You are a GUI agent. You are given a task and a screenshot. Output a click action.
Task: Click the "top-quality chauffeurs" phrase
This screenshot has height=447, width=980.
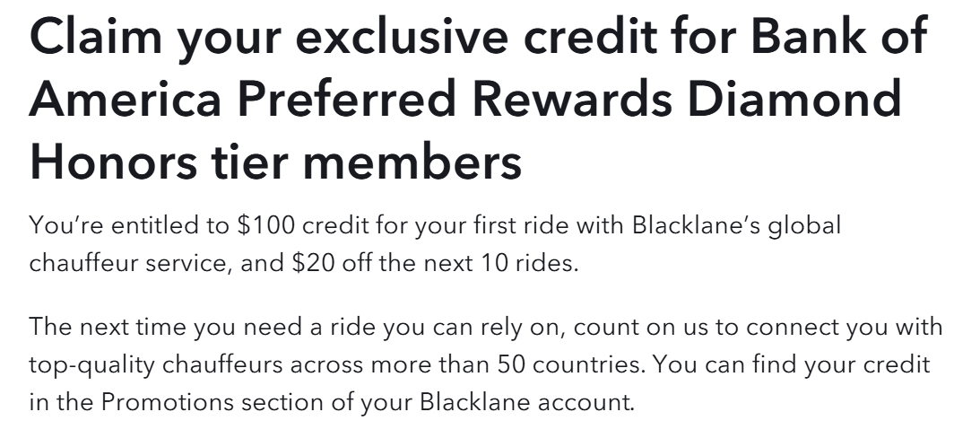(151, 366)
